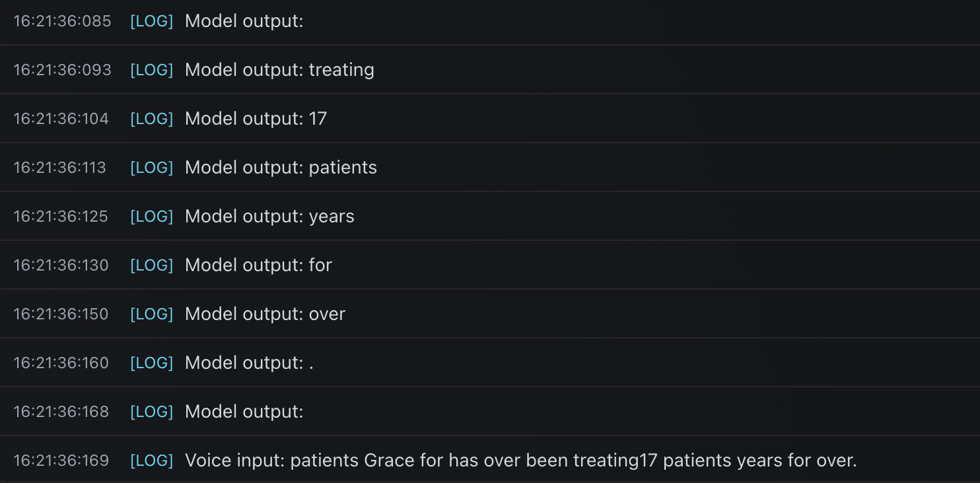The height and width of the screenshot is (483, 980).
Task: Click the [LOG] tag on the Voice input row
Action: [x=151, y=461]
